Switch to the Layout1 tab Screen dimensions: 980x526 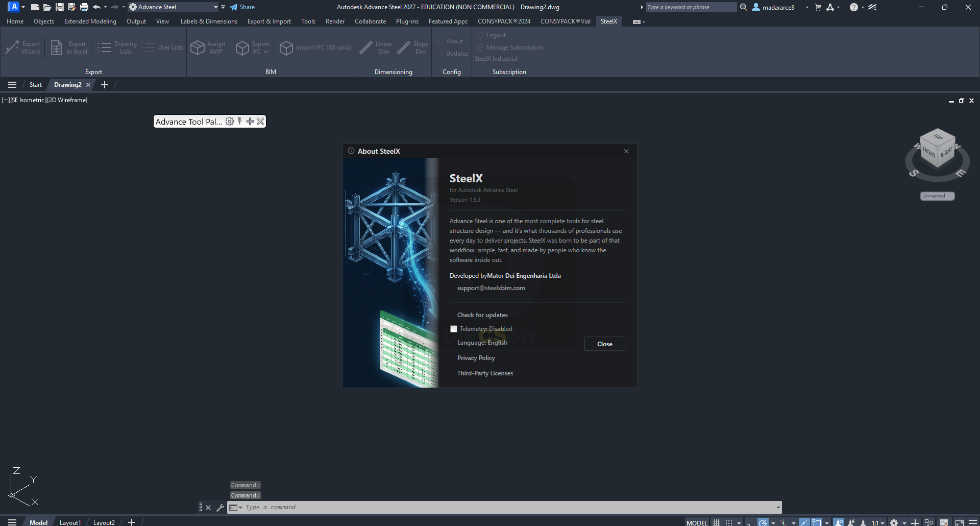coord(70,522)
